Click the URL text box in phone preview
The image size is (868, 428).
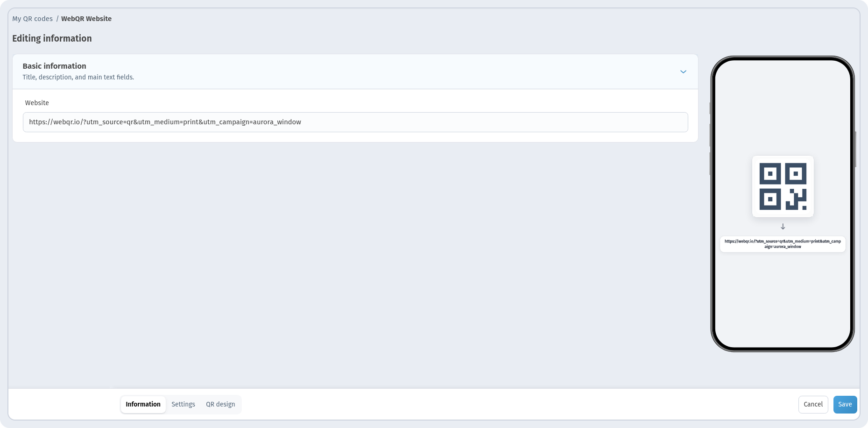783,244
